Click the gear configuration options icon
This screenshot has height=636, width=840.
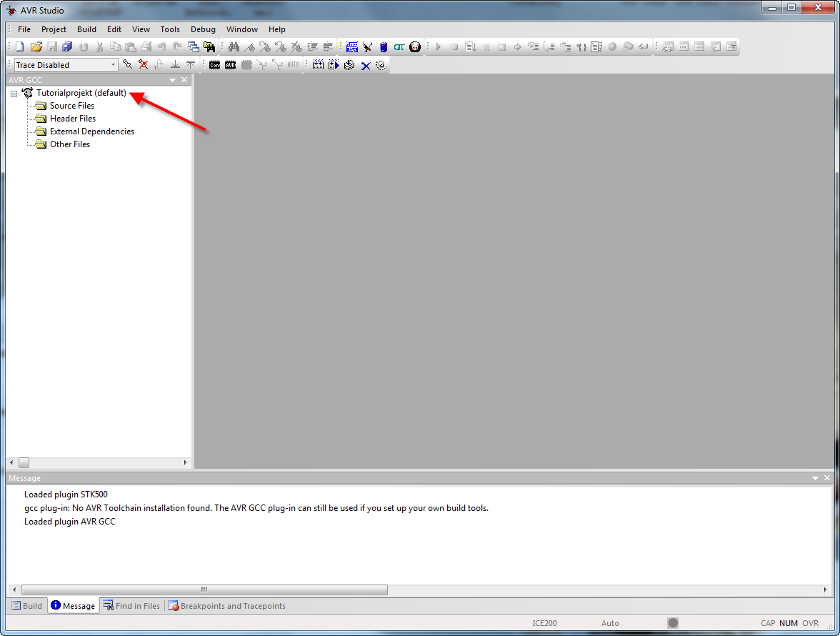[x=381, y=65]
